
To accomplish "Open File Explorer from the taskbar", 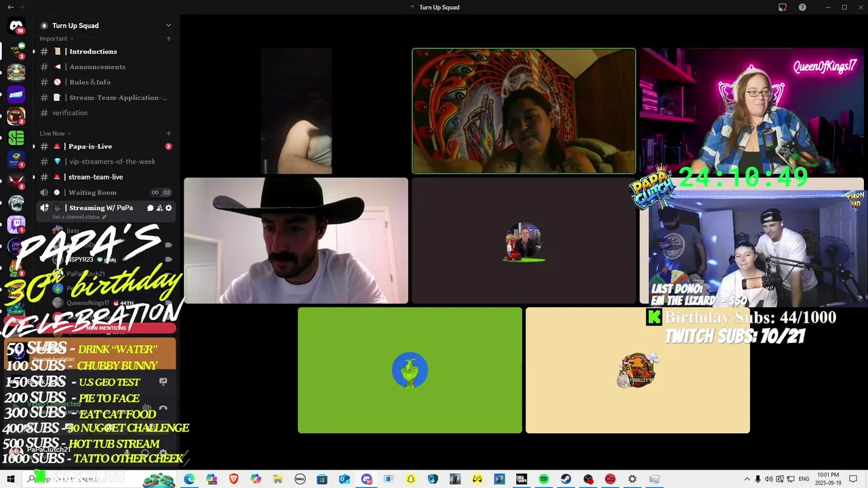I will click(x=278, y=479).
